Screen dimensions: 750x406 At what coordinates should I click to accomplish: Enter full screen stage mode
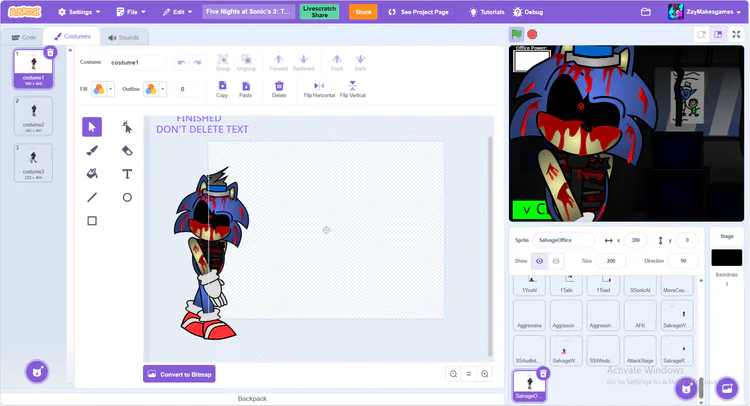point(736,34)
